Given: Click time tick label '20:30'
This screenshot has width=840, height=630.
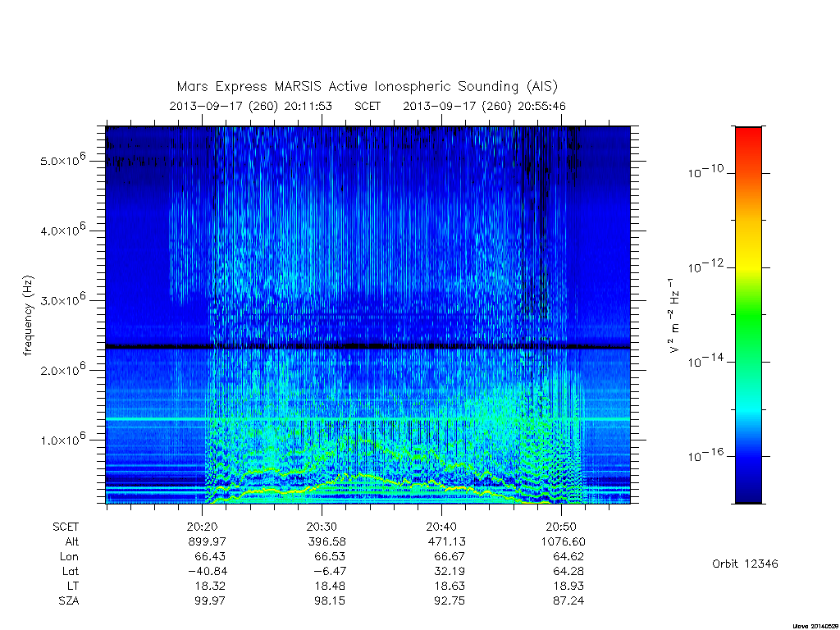Looking at the screenshot, I should click(322, 527).
